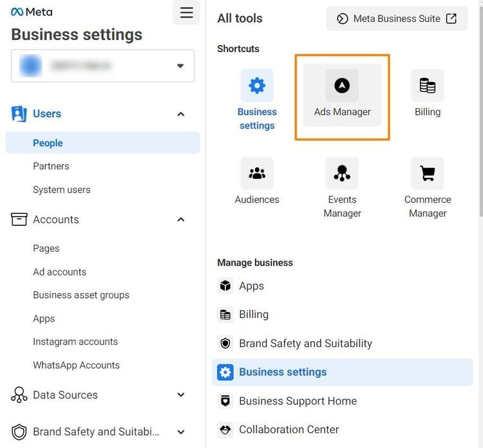This screenshot has height=448, width=483.
Task: Open the hamburger menu button
Action: [186, 12]
